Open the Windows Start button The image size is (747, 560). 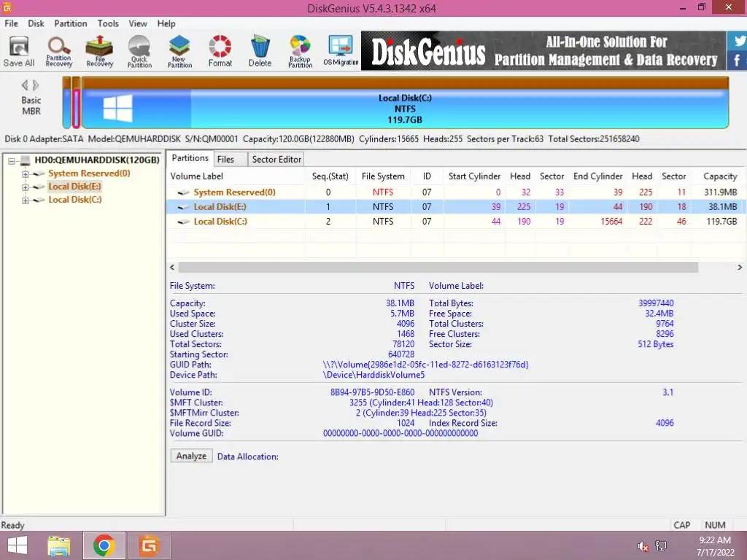18,545
